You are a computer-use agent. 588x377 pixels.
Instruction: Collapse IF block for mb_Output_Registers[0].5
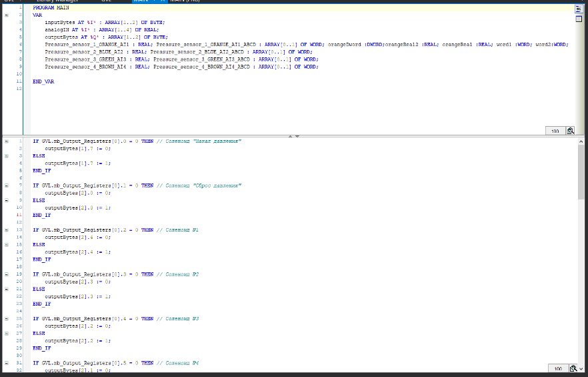(x=7, y=363)
